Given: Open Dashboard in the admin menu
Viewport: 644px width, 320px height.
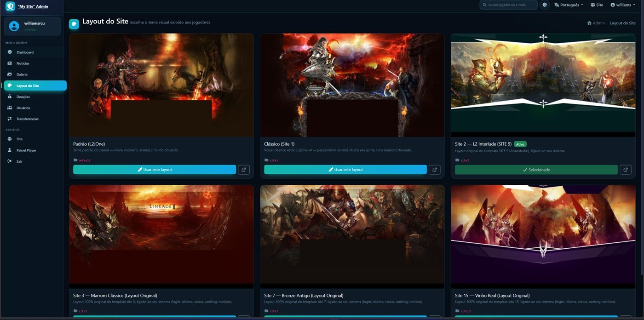Looking at the screenshot, I should 35,52.
